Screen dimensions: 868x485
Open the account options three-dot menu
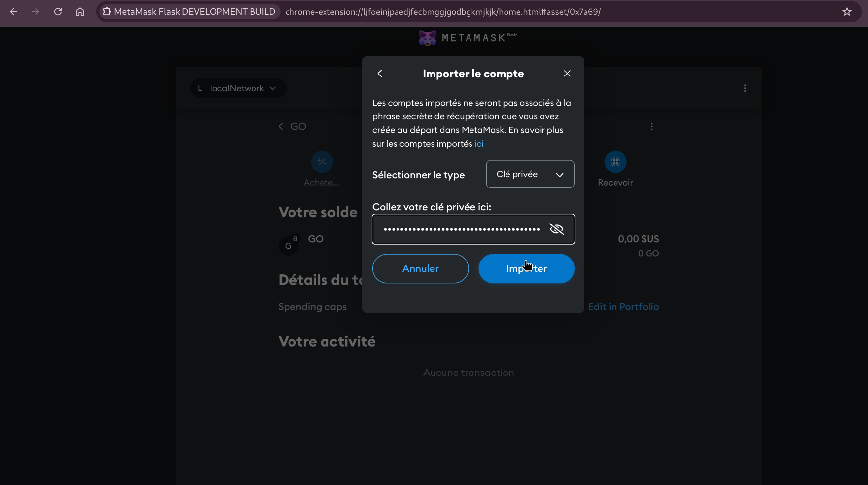745,88
